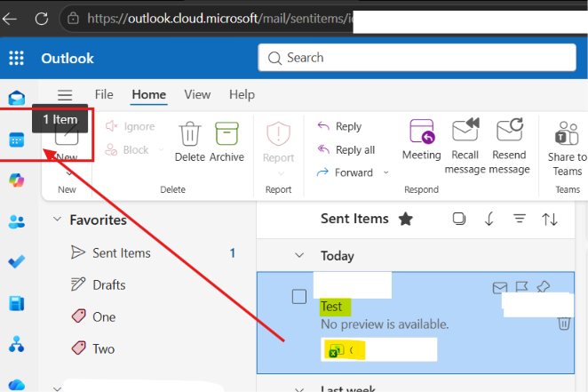The image size is (588, 392).
Task: Click in the Search box
Action: [x=417, y=58]
